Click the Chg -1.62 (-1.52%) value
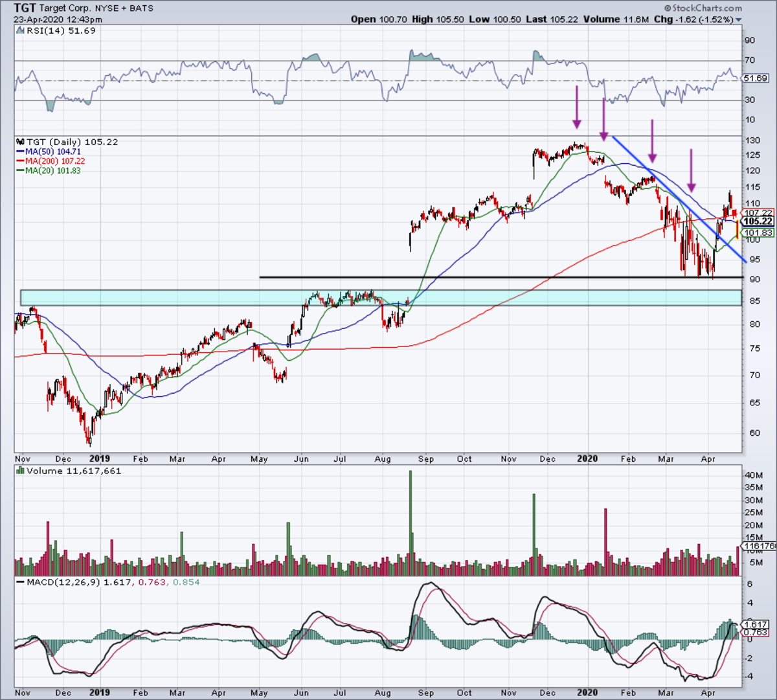This screenshot has width=777, height=700. click(x=693, y=19)
